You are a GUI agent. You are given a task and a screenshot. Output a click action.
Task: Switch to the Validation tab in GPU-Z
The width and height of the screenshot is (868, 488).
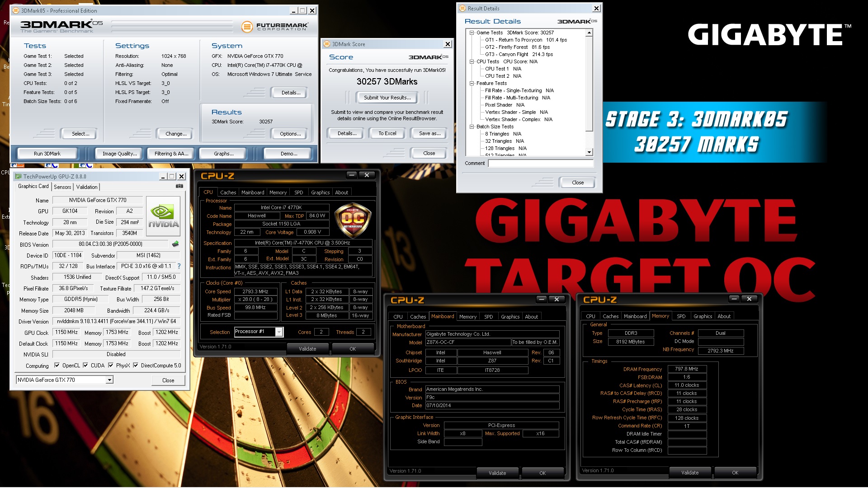point(86,187)
